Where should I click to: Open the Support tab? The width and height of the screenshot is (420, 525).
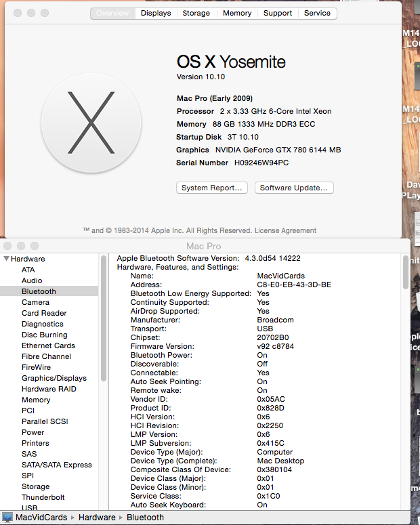(278, 13)
